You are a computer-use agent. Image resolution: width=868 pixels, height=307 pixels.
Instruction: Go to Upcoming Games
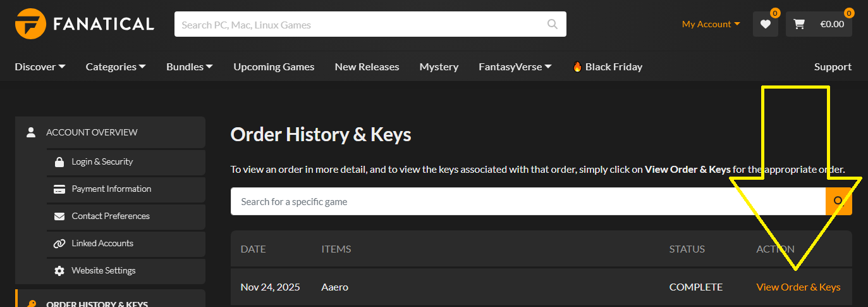point(274,66)
